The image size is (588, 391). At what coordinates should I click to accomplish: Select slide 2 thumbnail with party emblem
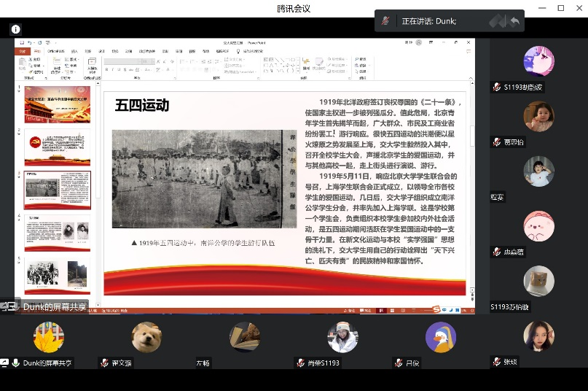pyautogui.click(x=58, y=147)
